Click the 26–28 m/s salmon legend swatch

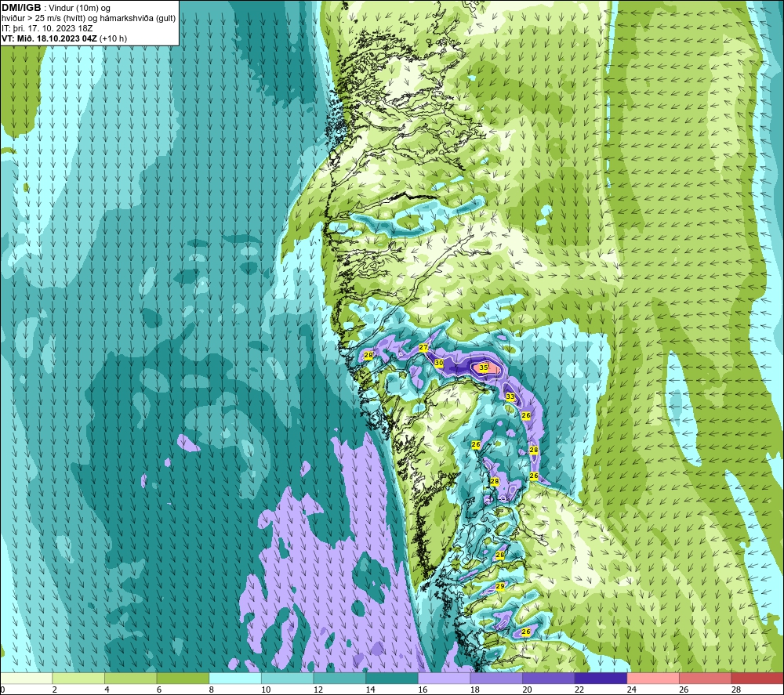(x=706, y=679)
